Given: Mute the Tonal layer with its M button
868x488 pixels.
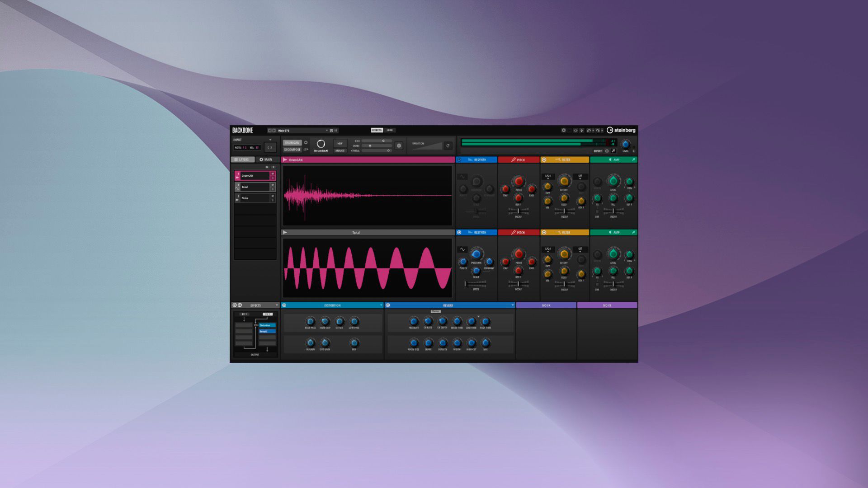Looking at the screenshot, I should point(273,185).
